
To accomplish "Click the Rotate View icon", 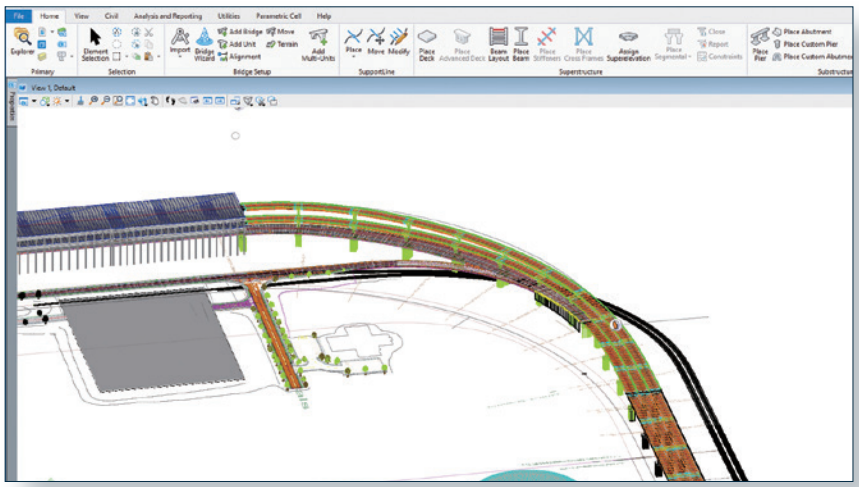I will point(142,101).
